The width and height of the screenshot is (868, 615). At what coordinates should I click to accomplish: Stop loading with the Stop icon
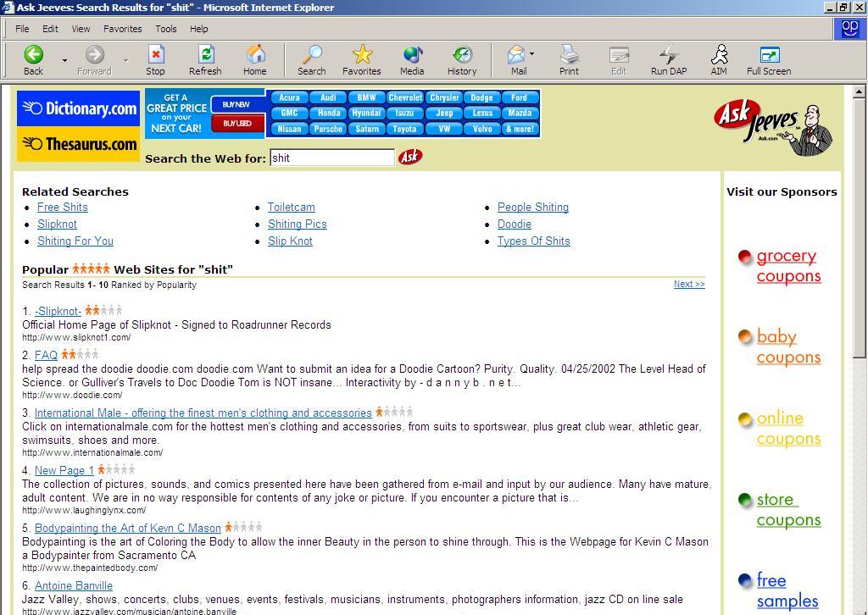pyautogui.click(x=156, y=60)
